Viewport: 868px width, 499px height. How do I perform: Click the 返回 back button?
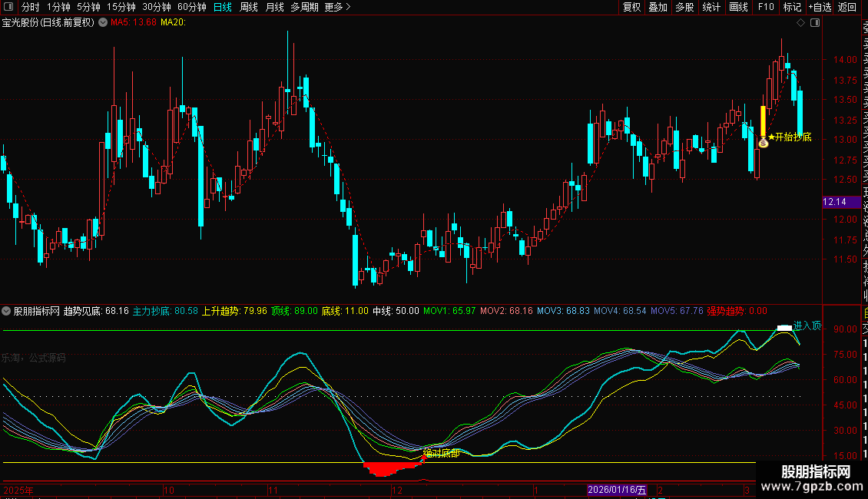847,7
